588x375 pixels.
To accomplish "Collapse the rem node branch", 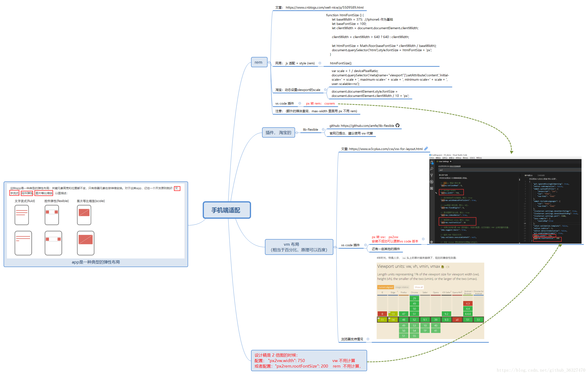I will [269, 62].
